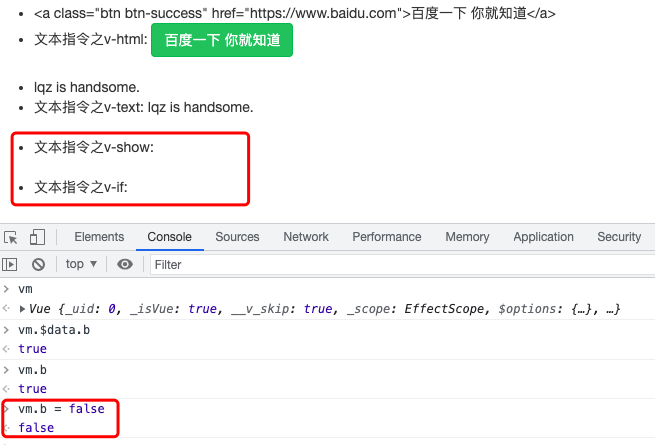Click the console Filter input field
This screenshot has height=445, width=655.
click(400, 264)
